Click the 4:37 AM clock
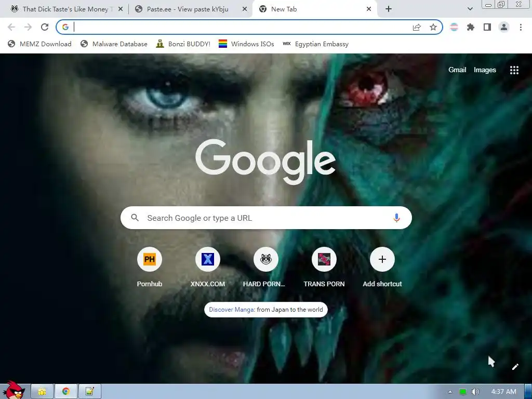532x399 pixels. (503, 392)
